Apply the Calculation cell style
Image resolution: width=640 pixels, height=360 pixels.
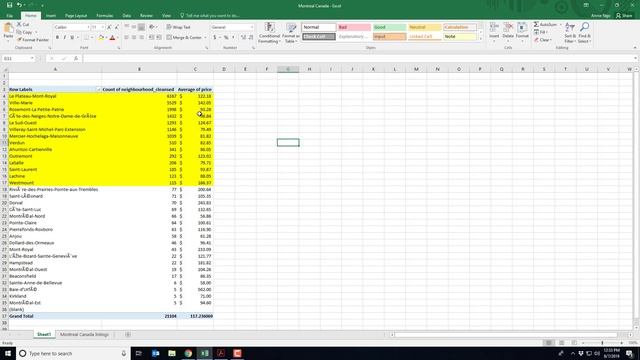click(x=460, y=27)
